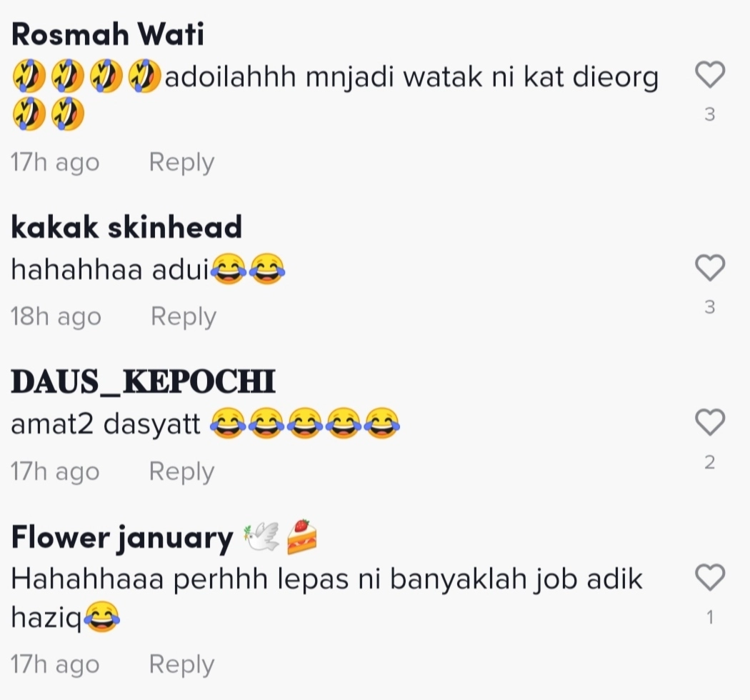The height and width of the screenshot is (700, 750).
Task: Select the comment text 'amat2 dasyatt'
Action: pyautogui.click(x=106, y=424)
